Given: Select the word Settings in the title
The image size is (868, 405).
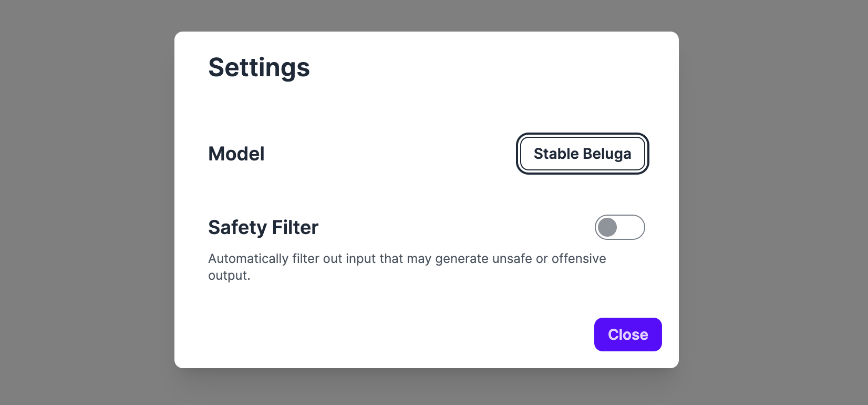Looking at the screenshot, I should click(259, 67).
